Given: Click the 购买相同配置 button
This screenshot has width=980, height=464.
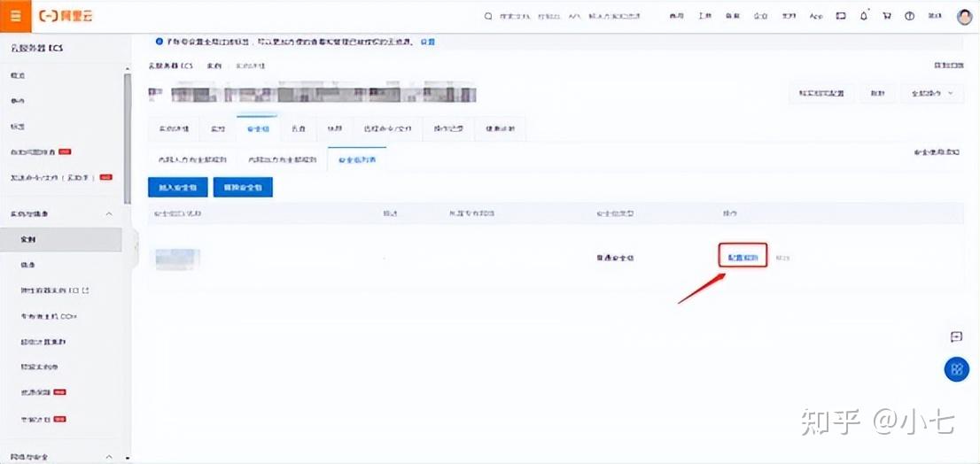Looking at the screenshot, I should click(x=821, y=93).
